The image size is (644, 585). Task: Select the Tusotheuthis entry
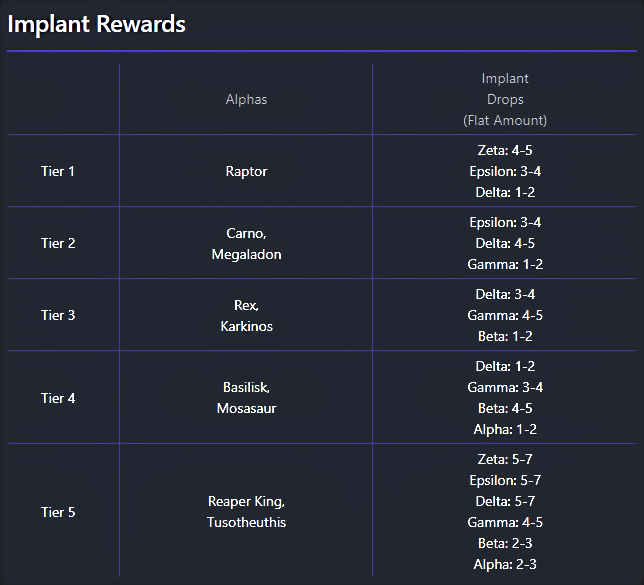pyautogui.click(x=246, y=523)
